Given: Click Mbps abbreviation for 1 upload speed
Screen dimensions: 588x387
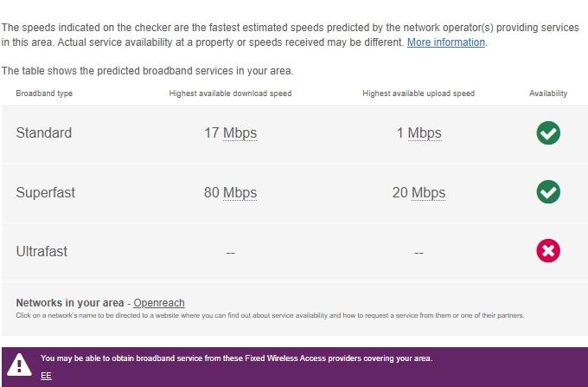Looking at the screenshot, I should [x=425, y=133].
